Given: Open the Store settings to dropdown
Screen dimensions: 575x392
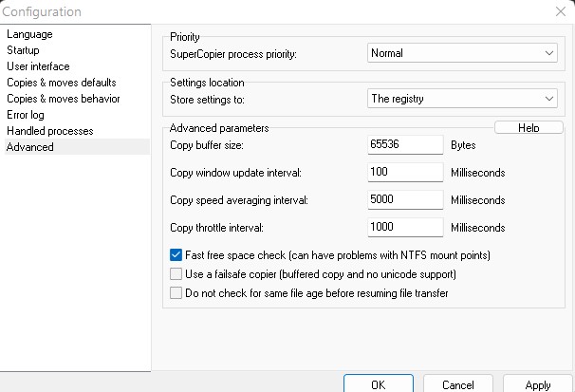Looking at the screenshot, I should pos(462,99).
